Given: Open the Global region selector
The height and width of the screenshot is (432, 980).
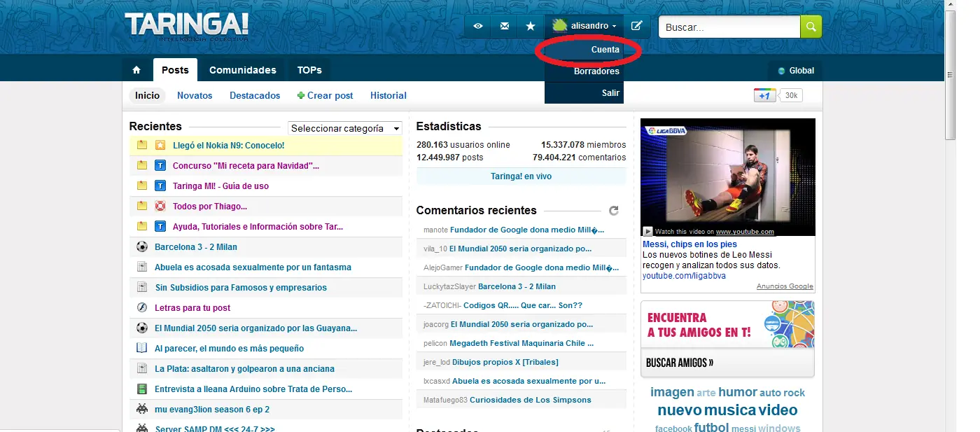Looking at the screenshot, I should click(x=796, y=70).
